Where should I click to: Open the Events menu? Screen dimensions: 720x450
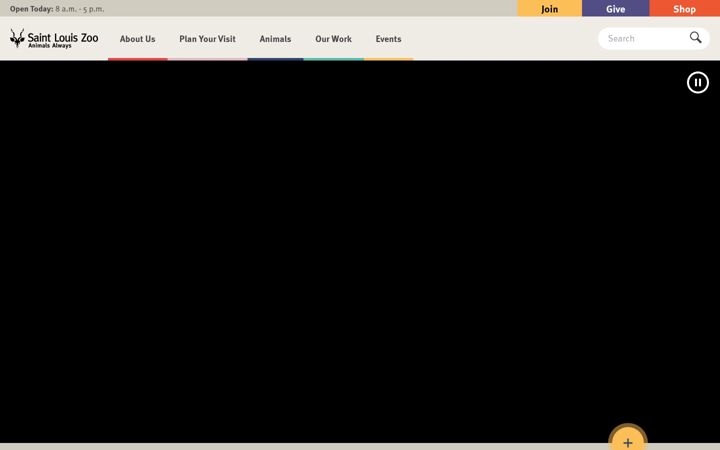(388, 39)
